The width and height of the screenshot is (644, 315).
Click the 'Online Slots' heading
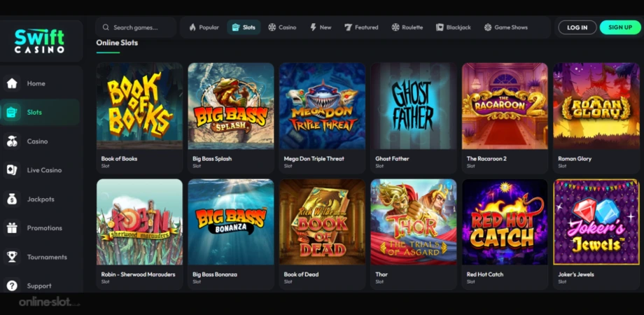coord(117,43)
